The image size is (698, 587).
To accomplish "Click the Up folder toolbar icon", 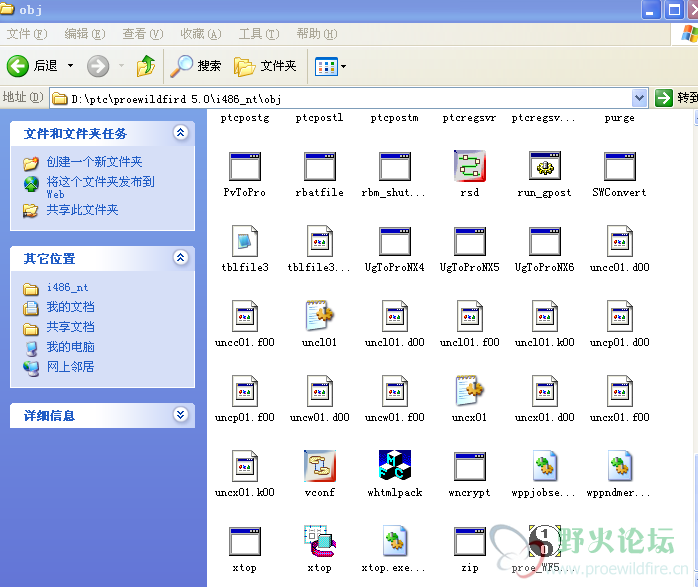I will 146,66.
